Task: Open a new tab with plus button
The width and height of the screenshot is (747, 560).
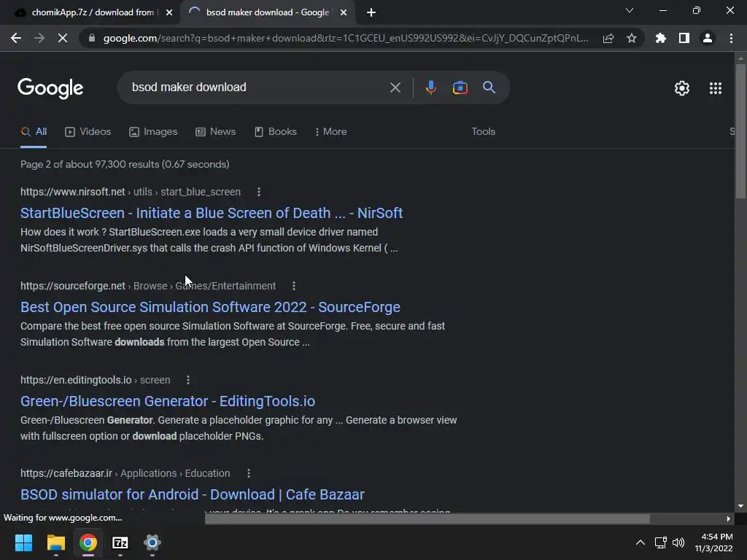Action: tap(371, 12)
